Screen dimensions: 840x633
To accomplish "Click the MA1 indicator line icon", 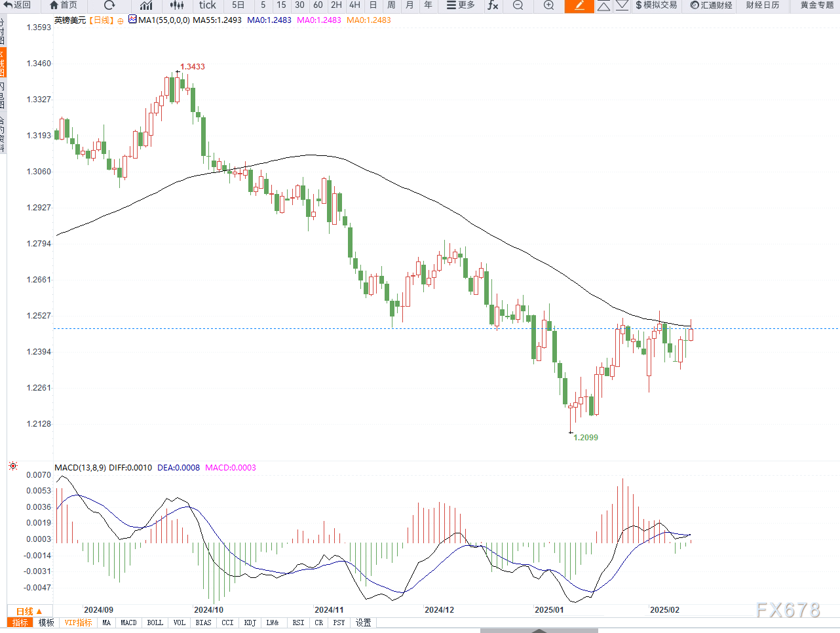I will point(133,20).
